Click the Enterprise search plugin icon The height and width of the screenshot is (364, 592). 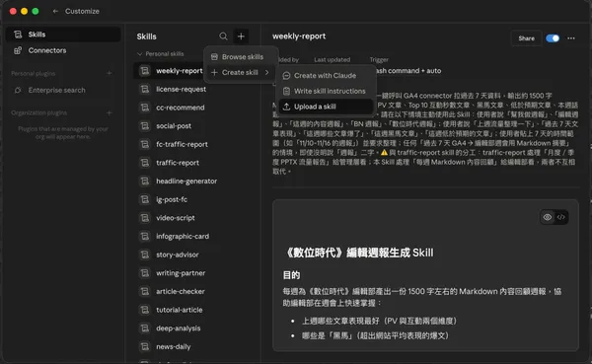(18, 90)
